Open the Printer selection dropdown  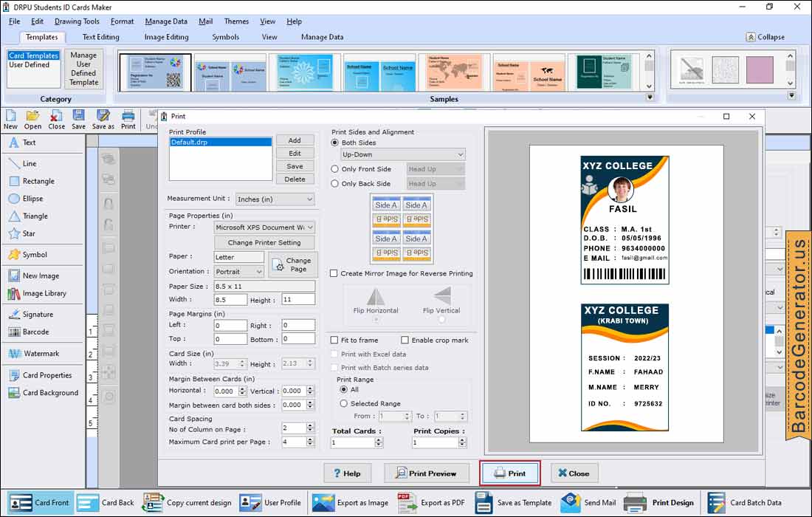tap(264, 227)
